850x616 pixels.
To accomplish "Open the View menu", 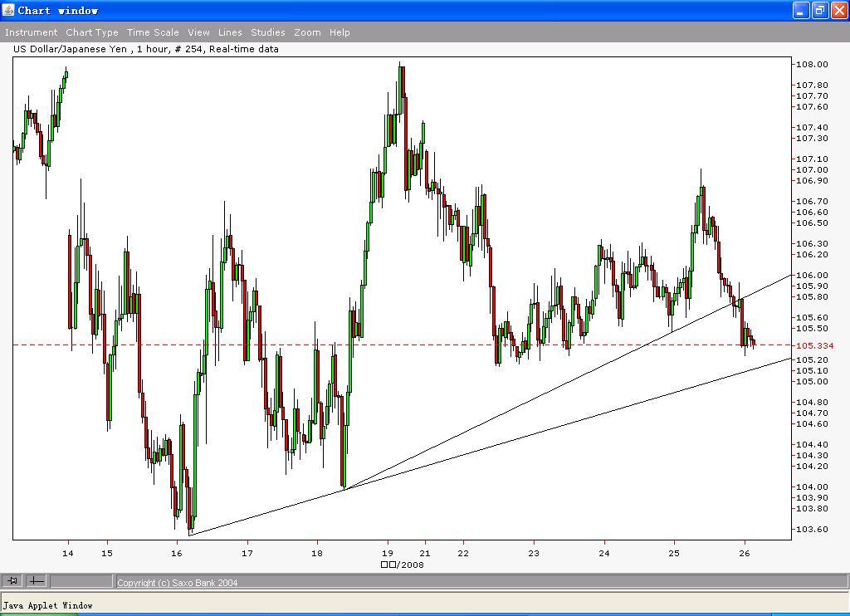I will pos(198,32).
